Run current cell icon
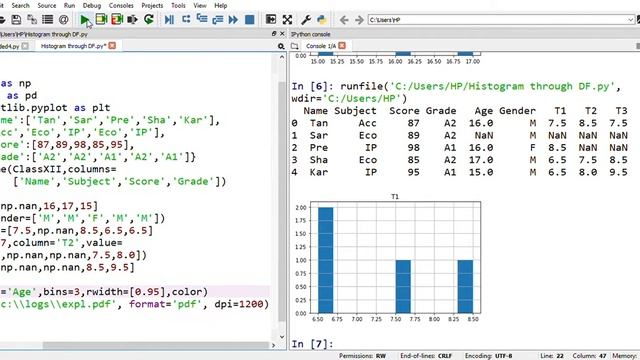This screenshot has height=360, width=640. click(101, 19)
